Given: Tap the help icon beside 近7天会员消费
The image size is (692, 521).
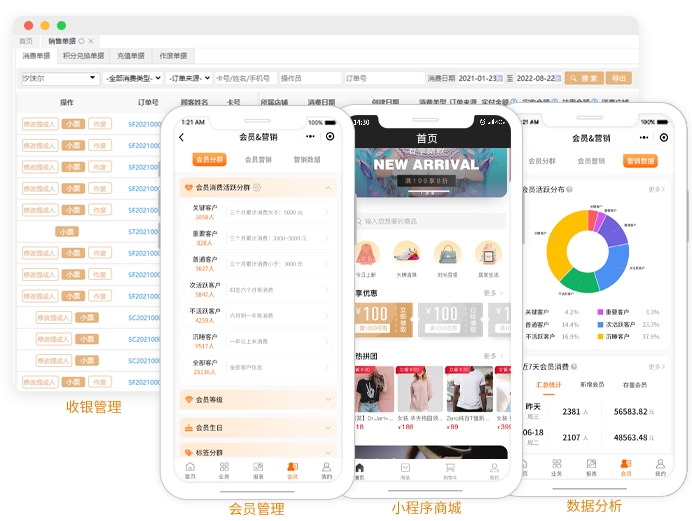Looking at the screenshot, I should tap(574, 367).
